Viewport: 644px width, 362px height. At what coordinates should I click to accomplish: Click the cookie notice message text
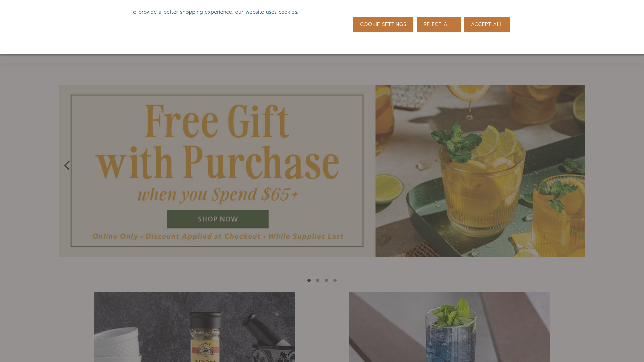click(214, 12)
